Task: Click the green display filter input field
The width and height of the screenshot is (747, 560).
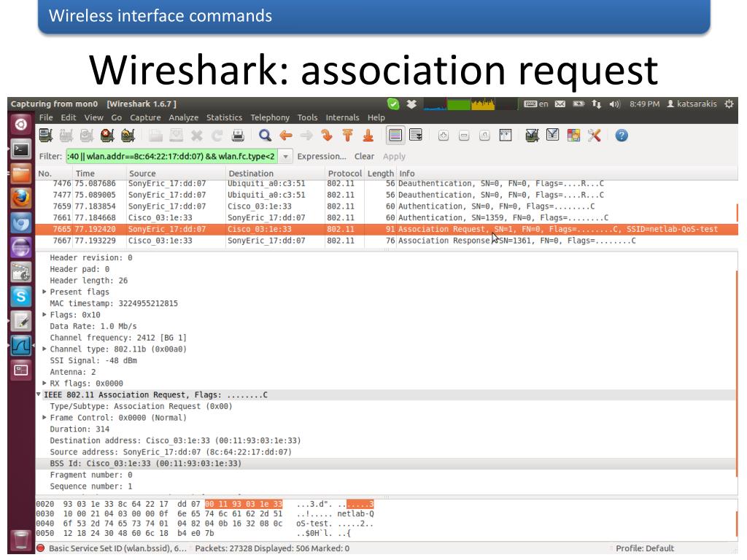Action: tap(171, 157)
